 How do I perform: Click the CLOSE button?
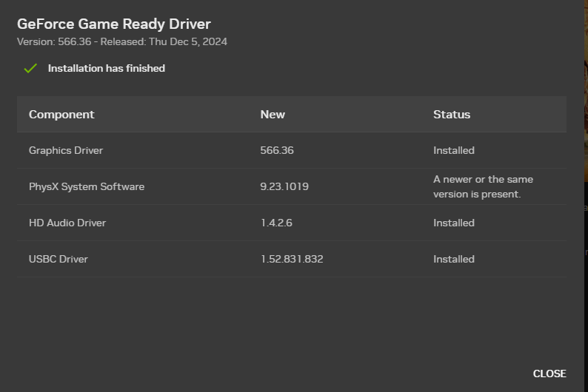(x=549, y=374)
